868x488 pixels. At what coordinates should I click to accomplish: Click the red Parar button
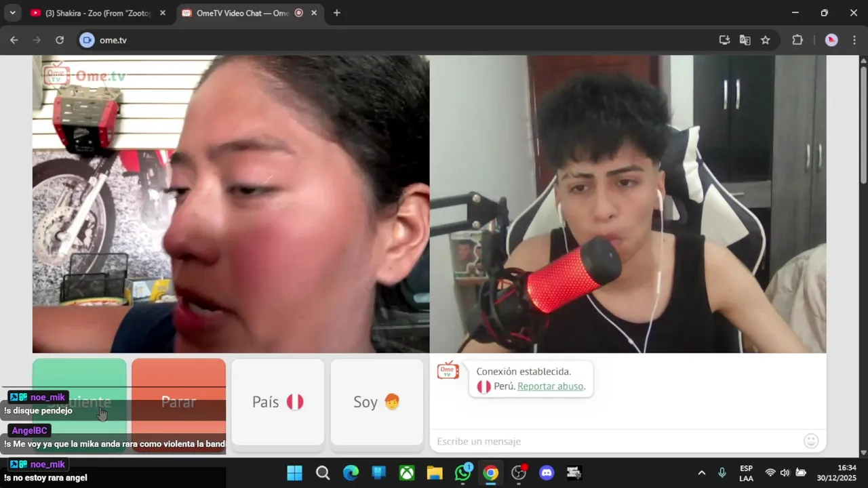(178, 402)
